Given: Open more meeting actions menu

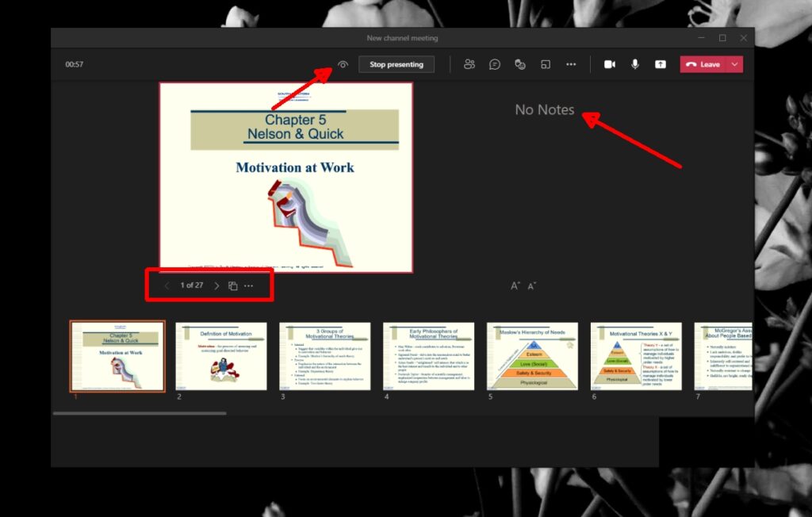Looking at the screenshot, I should 571,64.
